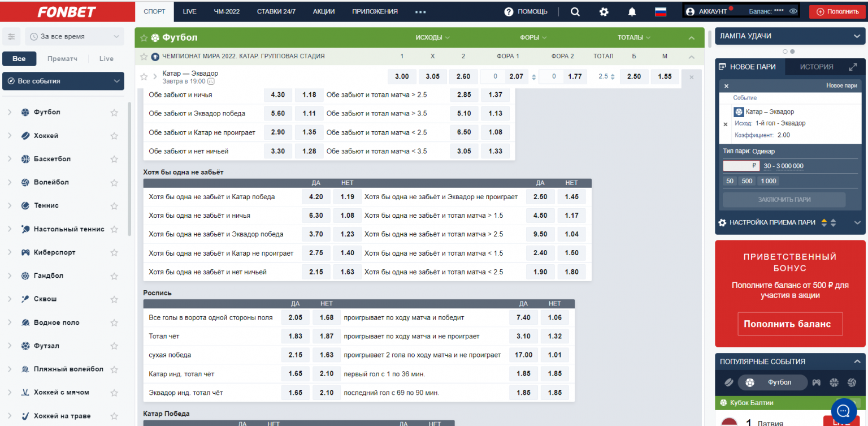Click the Заключить пари button

(784, 200)
